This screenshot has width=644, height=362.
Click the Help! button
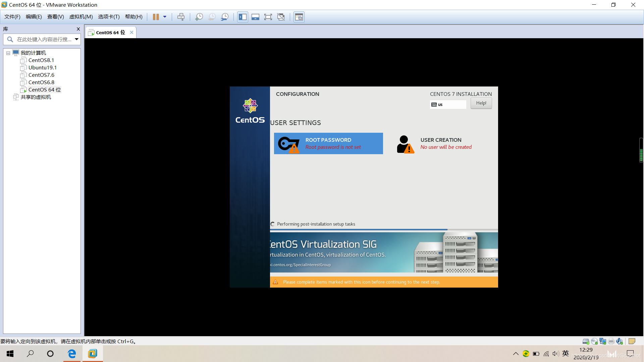[x=481, y=103]
